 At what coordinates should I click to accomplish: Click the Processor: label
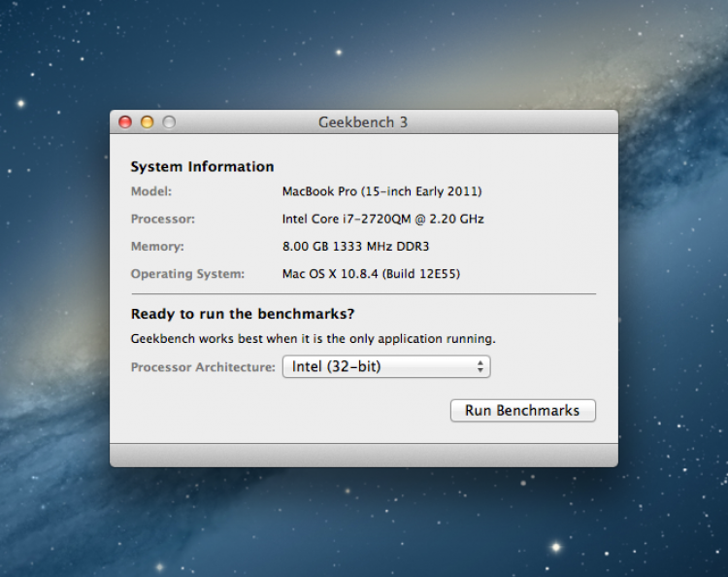pyautogui.click(x=163, y=219)
